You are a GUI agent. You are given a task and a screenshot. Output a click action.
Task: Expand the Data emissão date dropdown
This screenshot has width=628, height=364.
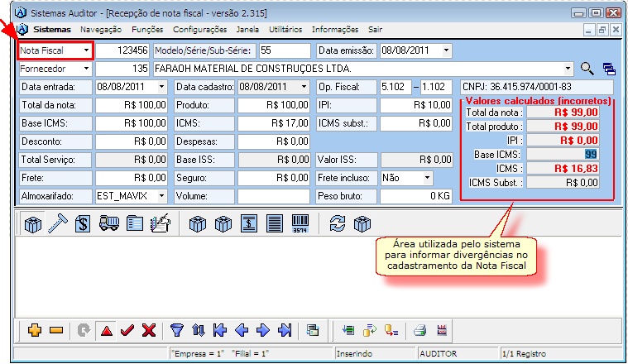pyautogui.click(x=446, y=51)
